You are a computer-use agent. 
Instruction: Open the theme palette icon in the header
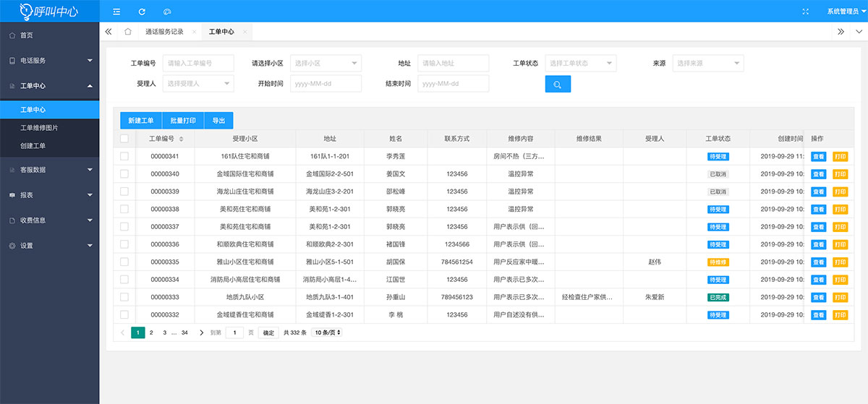pos(167,12)
